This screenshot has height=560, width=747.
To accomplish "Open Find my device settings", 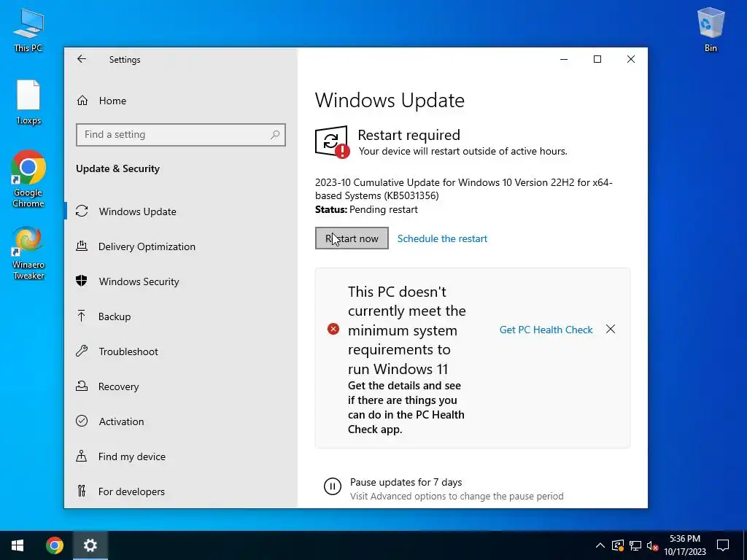I will click(x=181, y=456).
